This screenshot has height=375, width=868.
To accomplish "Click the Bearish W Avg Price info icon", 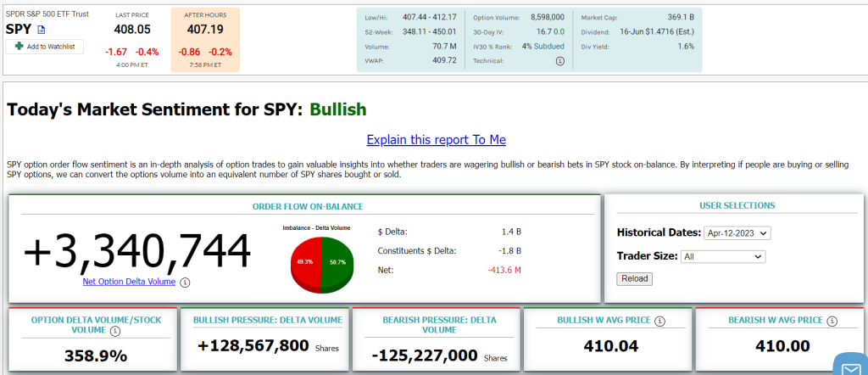I will (833, 321).
